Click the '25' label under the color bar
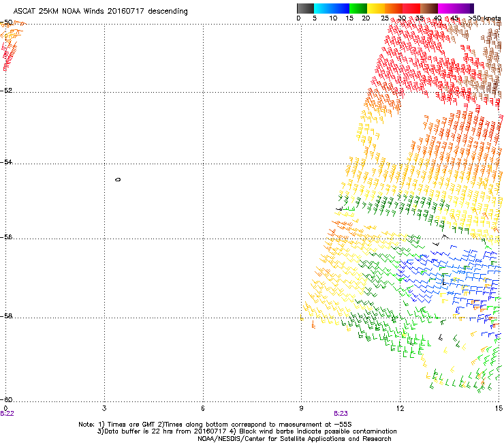The width and height of the screenshot is (504, 443). 385,18
